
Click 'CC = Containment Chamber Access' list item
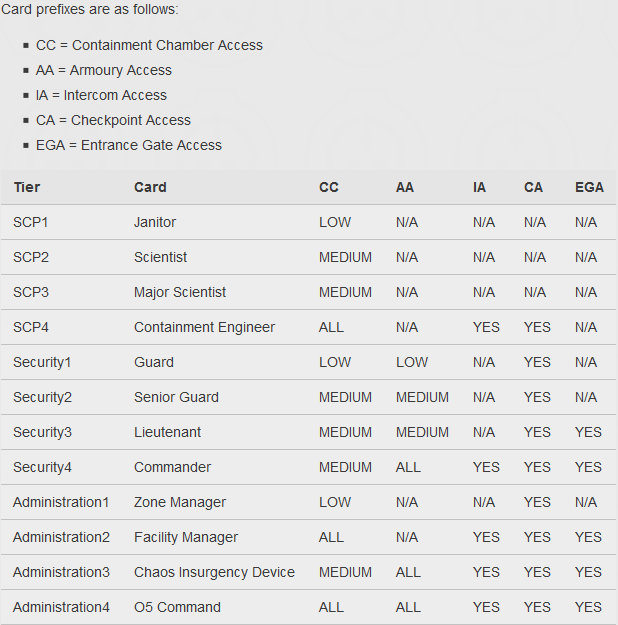click(x=149, y=45)
